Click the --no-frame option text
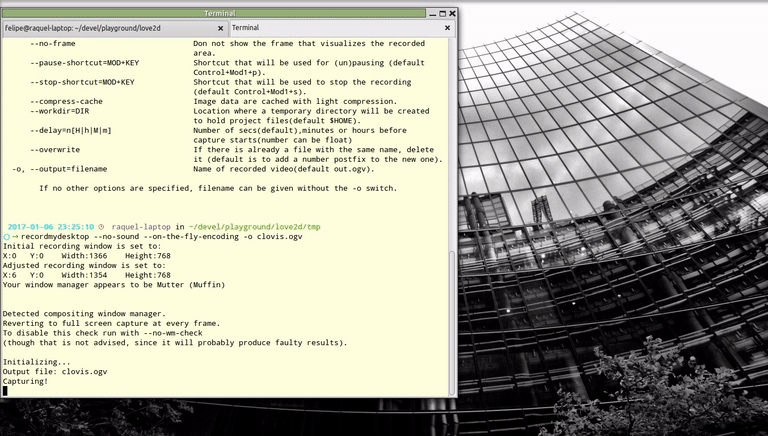This screenshot has height=436, width=768. 53,44
